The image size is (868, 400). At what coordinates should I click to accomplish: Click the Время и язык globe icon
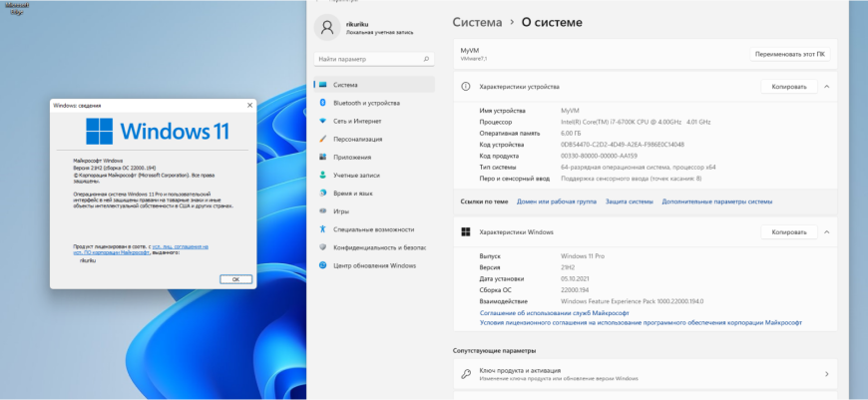(x=322, y=194)
